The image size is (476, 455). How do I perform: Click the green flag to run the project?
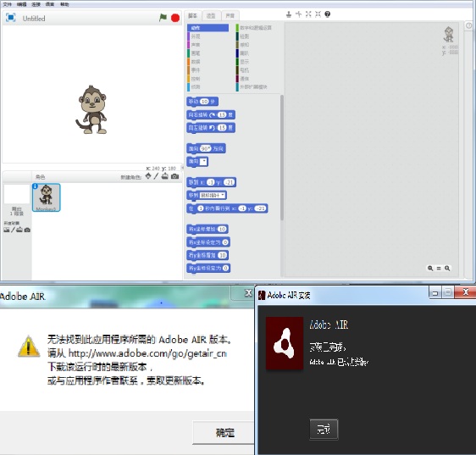pyautogui.click(x=163, y=18)
